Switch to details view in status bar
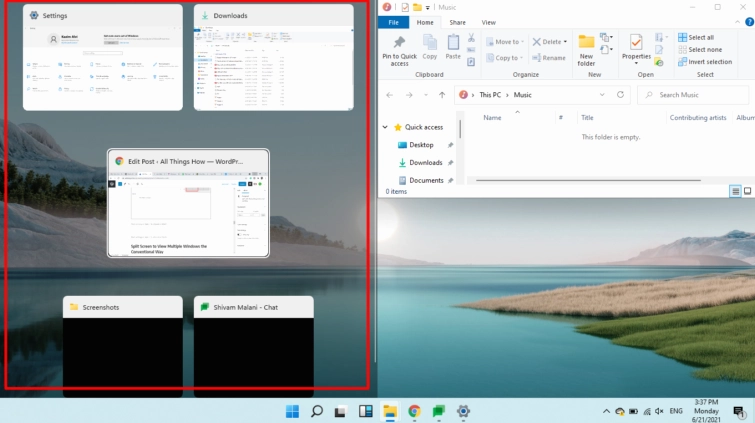This screenshot has width=755, height=423. pyautogui.click(x=735, y=191)
